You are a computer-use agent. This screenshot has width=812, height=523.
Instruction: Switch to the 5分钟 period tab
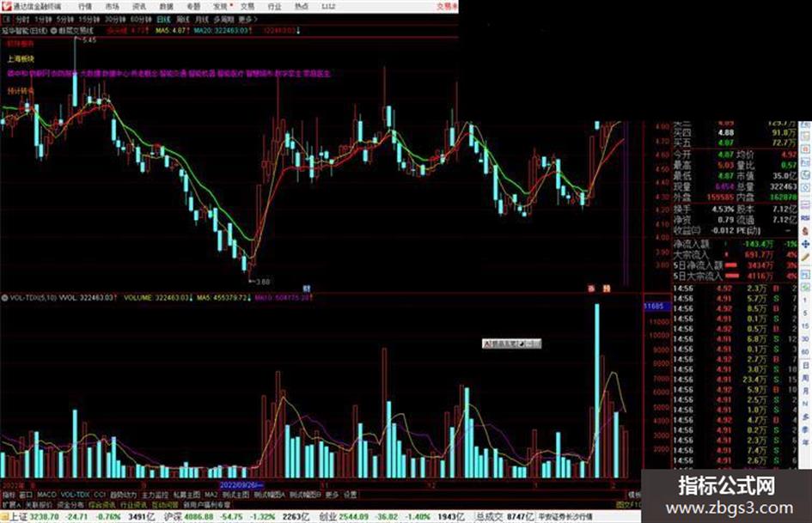(65, 20)
